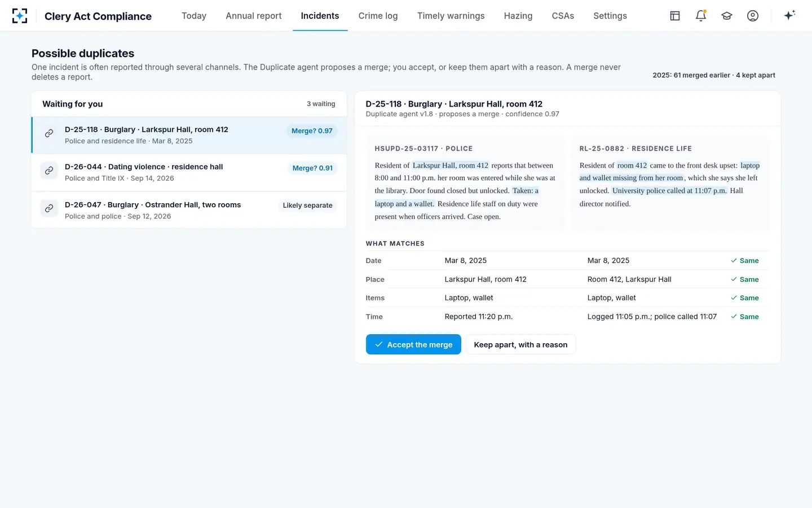Click the Likely separate badge
Viewport: 812px width, 508px height.
tap(307, 205)
